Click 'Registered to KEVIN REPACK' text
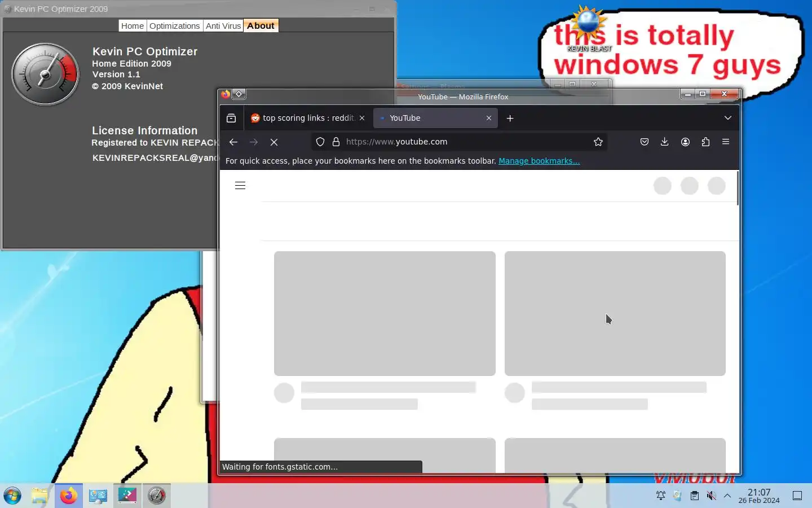Viewport: 812px width, 508px height. click(x=155, y=143)
